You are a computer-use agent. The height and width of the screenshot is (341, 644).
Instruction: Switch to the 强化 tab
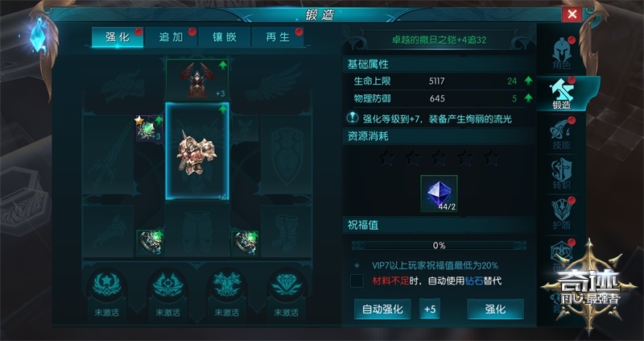point(118,37)
